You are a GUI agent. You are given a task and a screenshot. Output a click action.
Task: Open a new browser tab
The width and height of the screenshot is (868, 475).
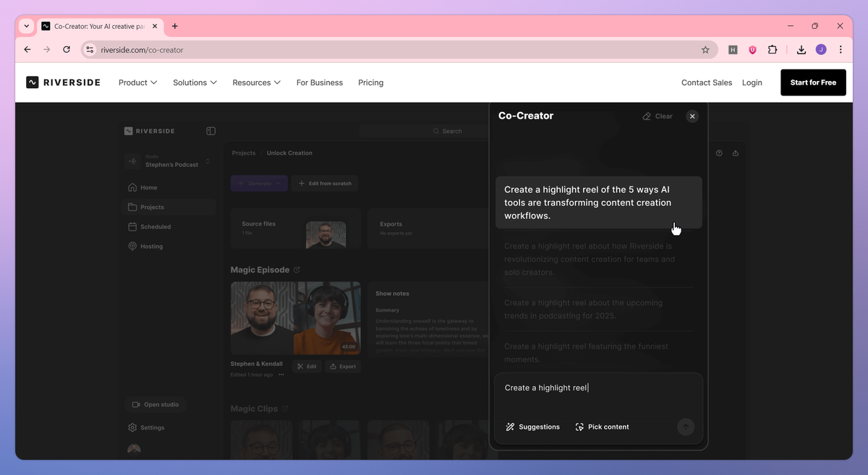point(174,26)
